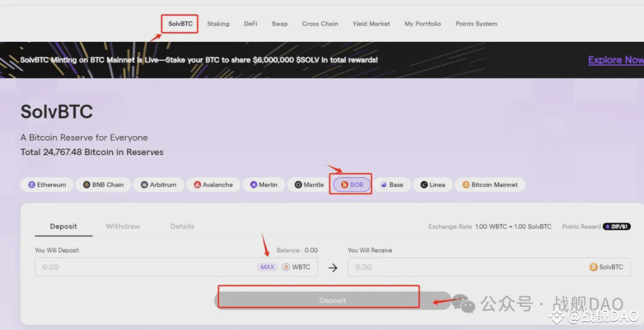The height and width of the screenshot is (330, 644).
Task: Click the WBTC token label
Action: (301, 267)
